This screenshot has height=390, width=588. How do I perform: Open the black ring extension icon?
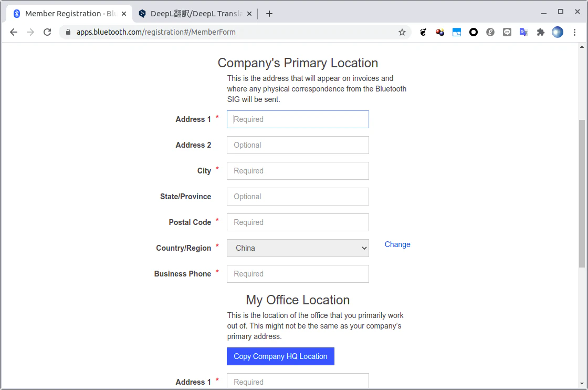tap(474, 32)
